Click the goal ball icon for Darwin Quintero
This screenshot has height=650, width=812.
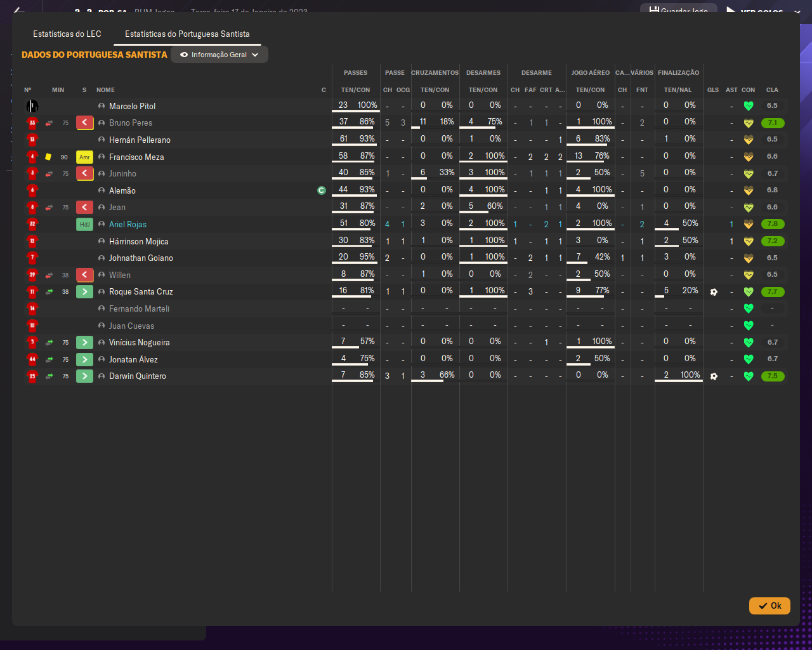click(x=714, y=376)
